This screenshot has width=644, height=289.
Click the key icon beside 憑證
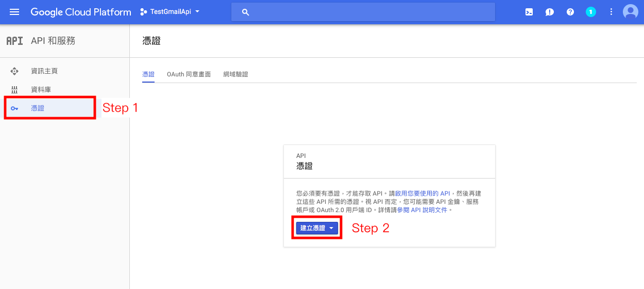pos(14,108)
